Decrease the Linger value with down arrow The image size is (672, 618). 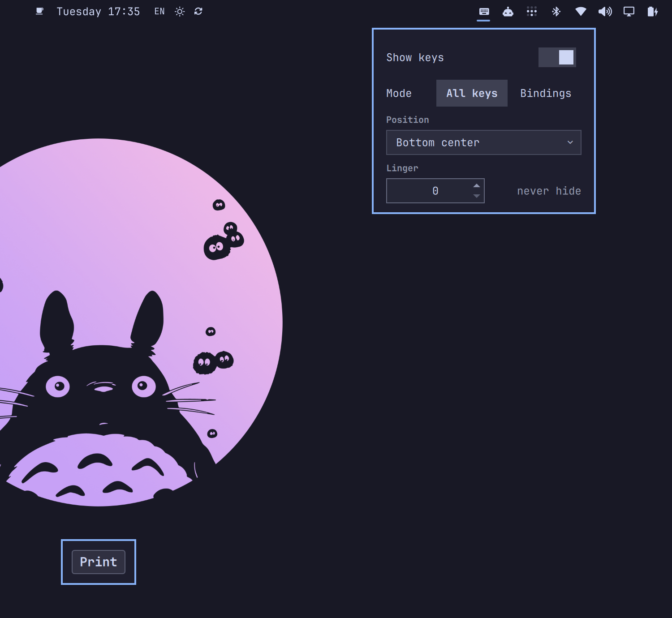pos(477,196)
